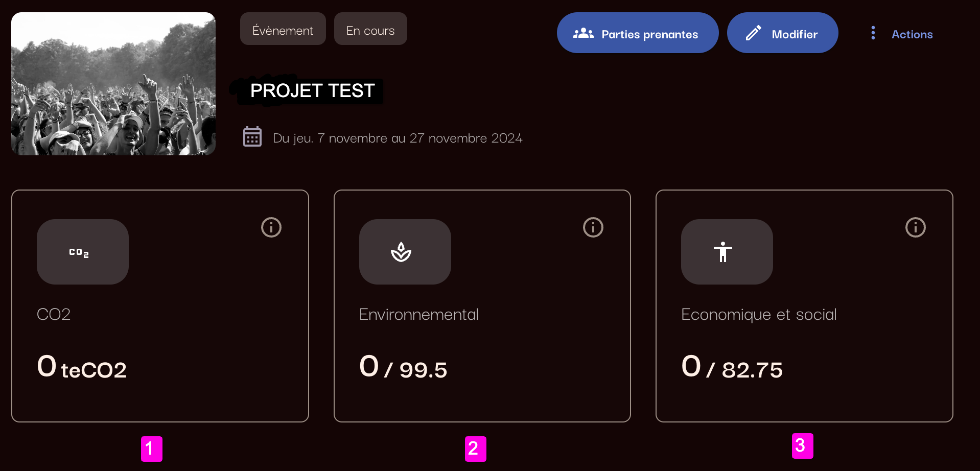Click the pink marker labeled 1
The image size is (980, 471).
[151, 449]
